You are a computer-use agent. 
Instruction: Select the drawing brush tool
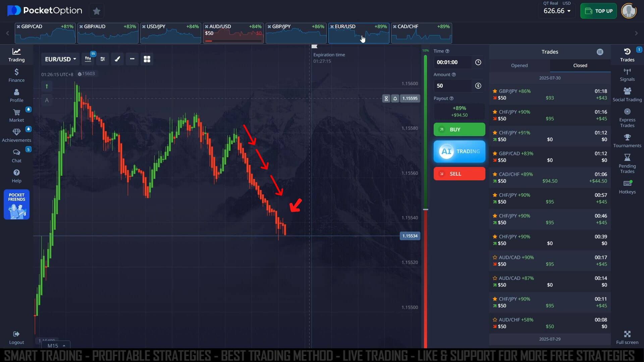coord(117,59)
